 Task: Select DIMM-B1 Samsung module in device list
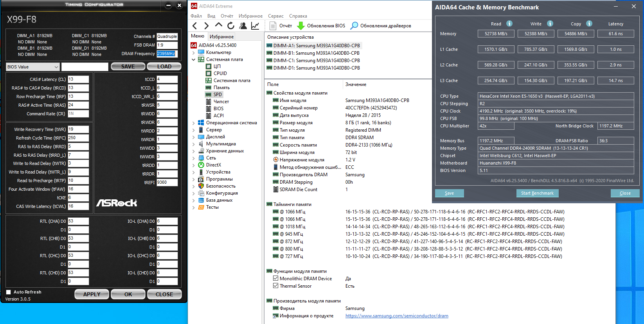click(313, 53)
